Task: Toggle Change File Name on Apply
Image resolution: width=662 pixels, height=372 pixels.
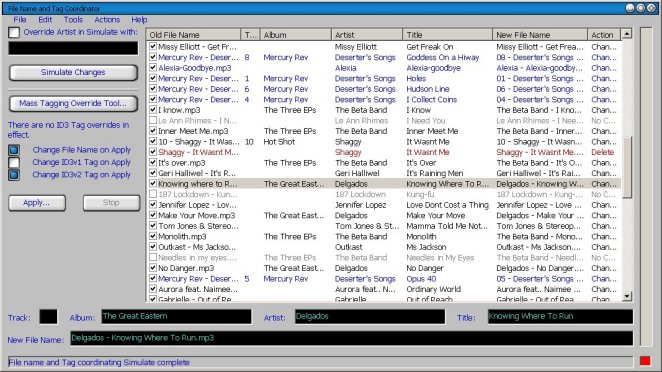Action: tap(14, 150)
